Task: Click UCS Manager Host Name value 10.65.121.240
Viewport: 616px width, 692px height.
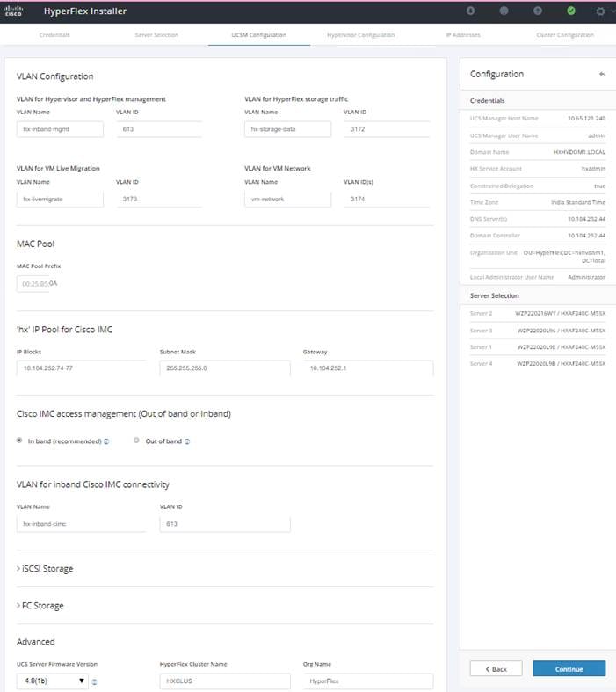Action: pyautogui.click(x=586, y=119)
